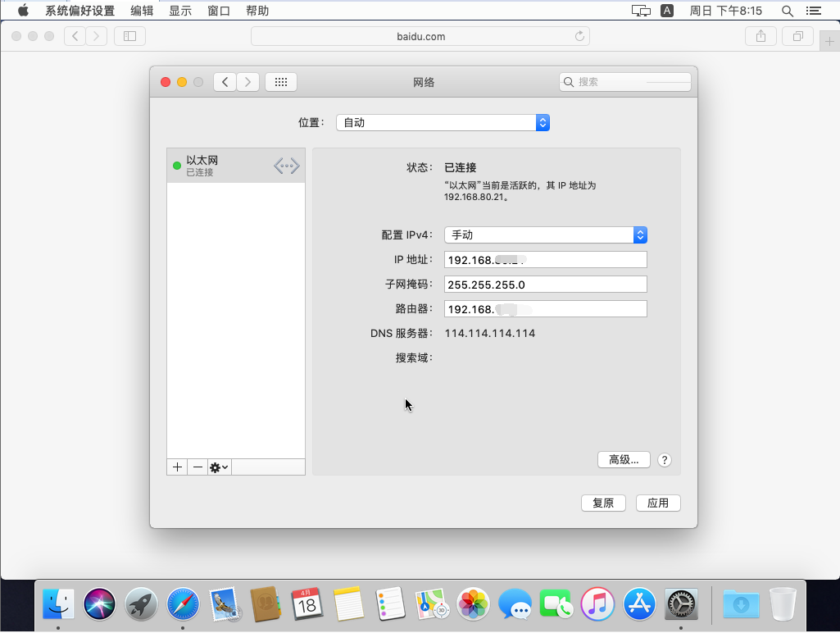Open the 窗口 menu in menu bar
The height and width of the screenshot is (633, 840).
[x=219, y=11]
